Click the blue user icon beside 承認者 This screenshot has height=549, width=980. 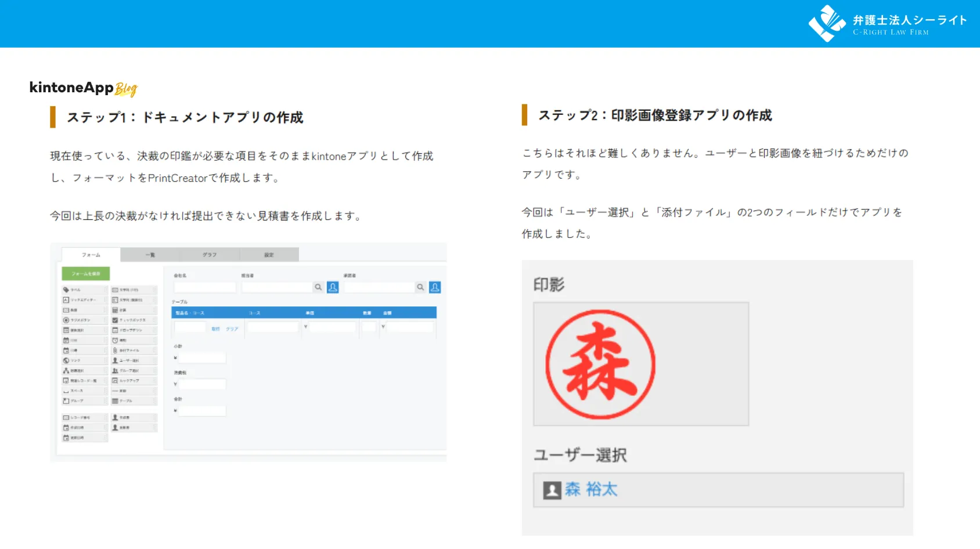tap(435, 287)
